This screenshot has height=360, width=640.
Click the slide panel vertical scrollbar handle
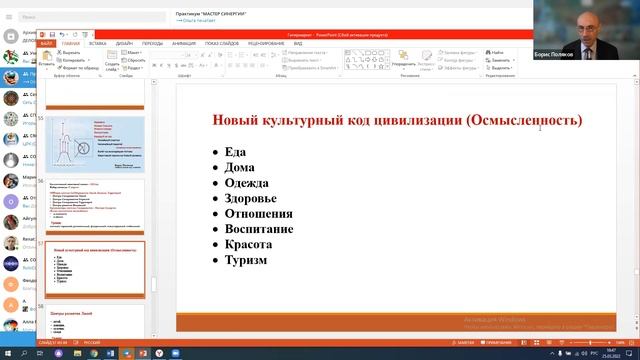tap(154, 284)
